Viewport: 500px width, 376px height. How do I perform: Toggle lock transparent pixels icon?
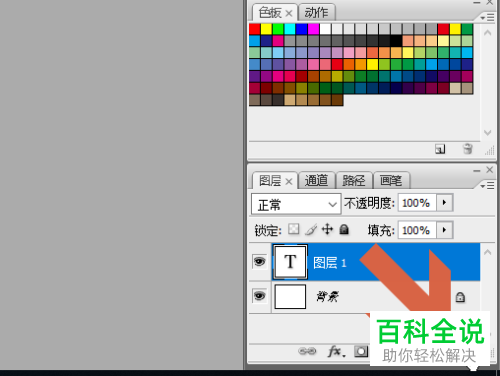click(x=294, y=229)
